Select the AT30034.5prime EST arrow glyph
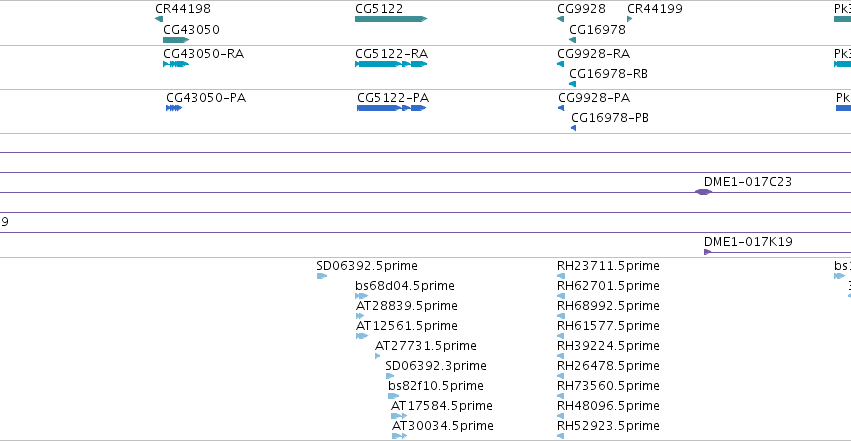Screen dimensions: 851x441 coord(399,436)
